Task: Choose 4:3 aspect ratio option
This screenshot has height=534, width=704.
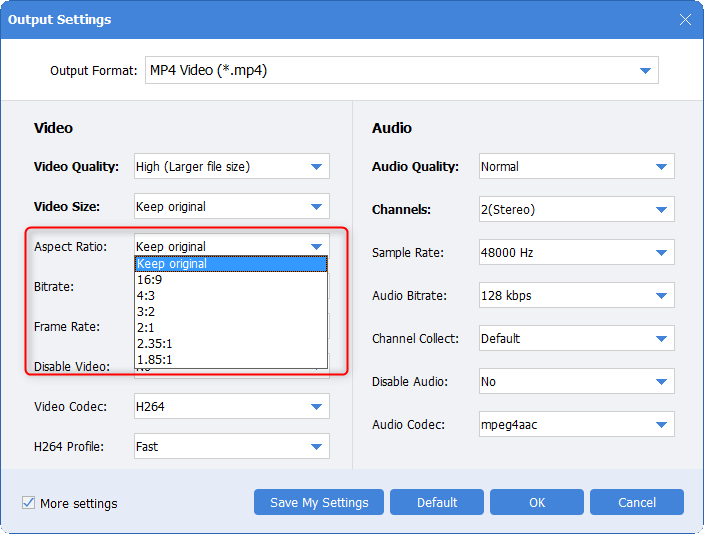Action: [x=231, y=296]
